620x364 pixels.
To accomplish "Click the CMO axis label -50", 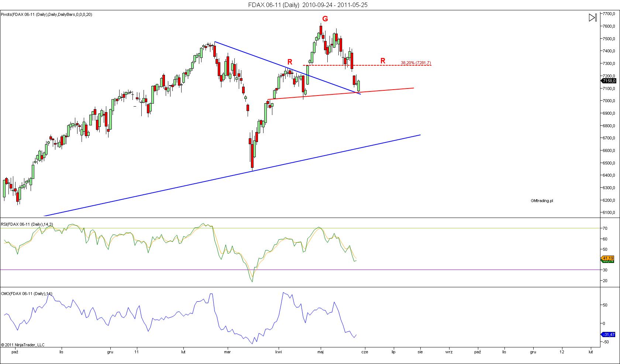I will (x=606, y=342).
